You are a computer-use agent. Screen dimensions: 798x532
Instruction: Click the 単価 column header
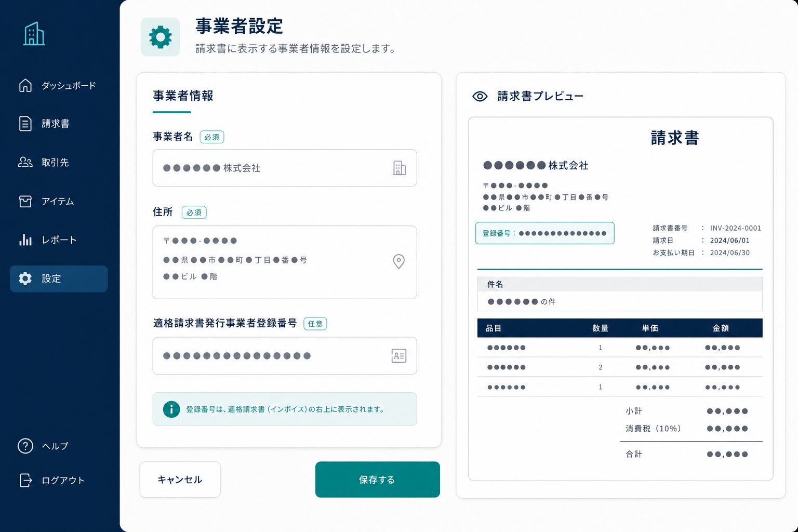point(650,328)
